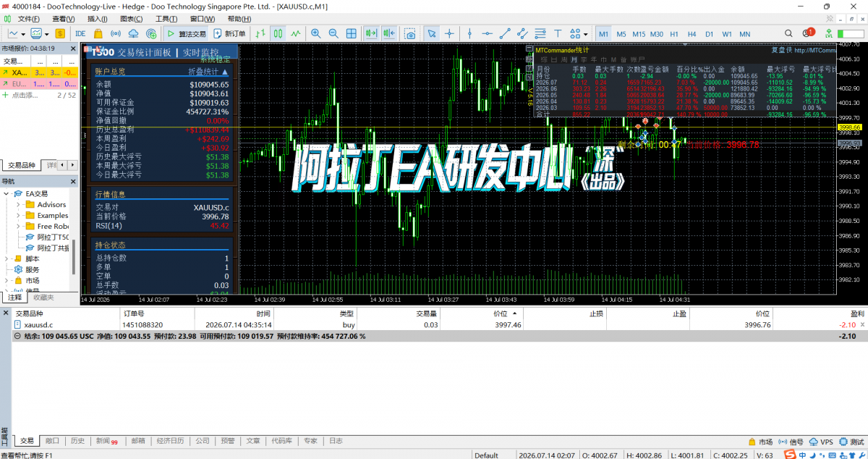Open account profile with notification badge
Image resolution: width=868 pixels, height=459 pixels.
pos(809,33)
